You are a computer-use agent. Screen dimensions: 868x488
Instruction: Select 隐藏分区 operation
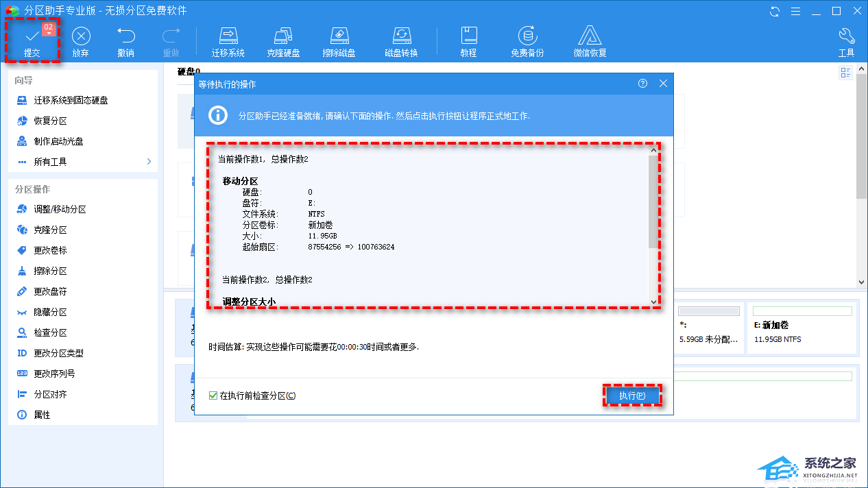[x=82, y=312]
